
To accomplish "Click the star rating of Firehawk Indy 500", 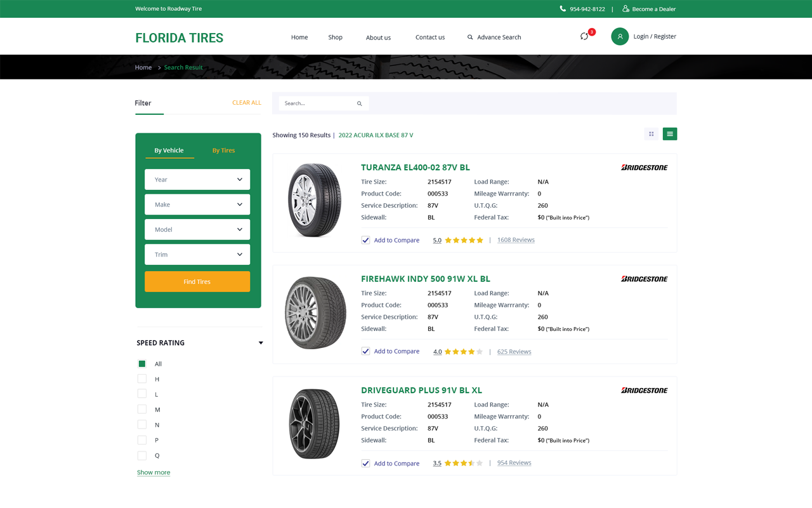I will [463, 352].
